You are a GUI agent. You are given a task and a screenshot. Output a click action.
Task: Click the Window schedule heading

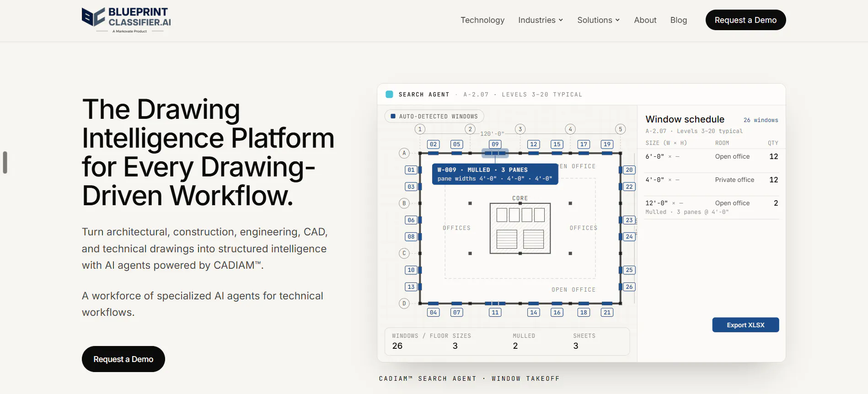[x=685, y=119]
